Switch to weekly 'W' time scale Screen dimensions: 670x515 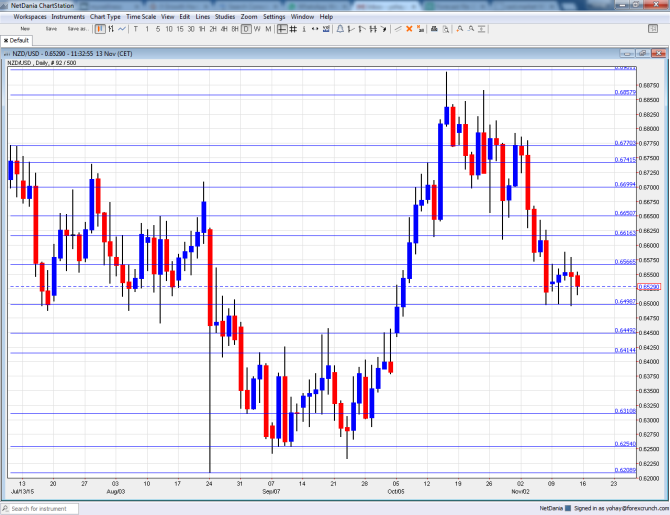257,29
